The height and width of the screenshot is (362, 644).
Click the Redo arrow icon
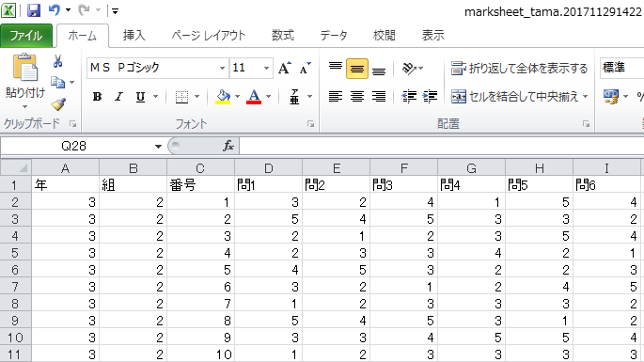click(85, 9)
